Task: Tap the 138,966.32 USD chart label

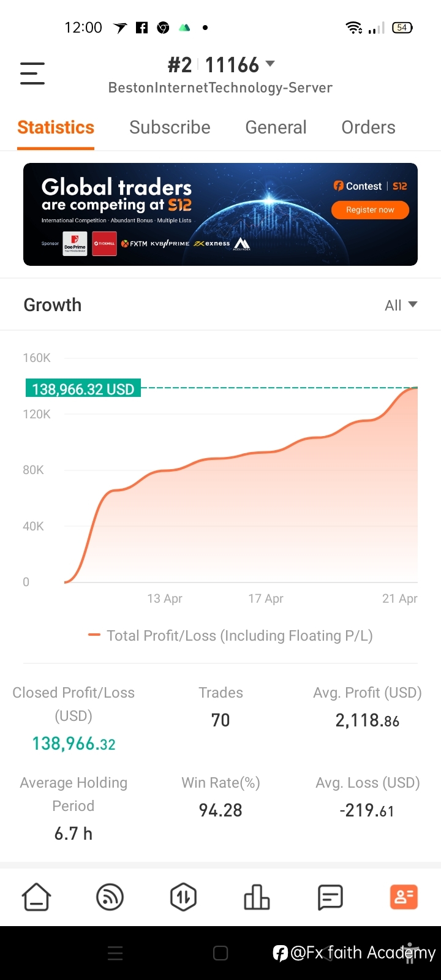Action: pyautogui.click(x=83, y=389)
